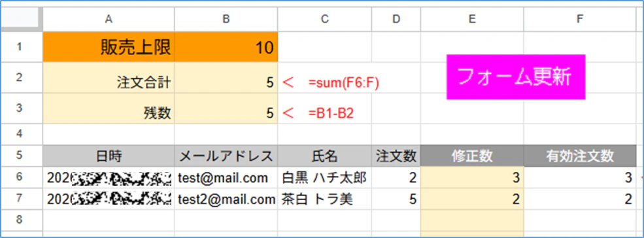Click the =B1-B2 formula note
The width and height of the screenshot is (644, 238).
tap(331, 114)
